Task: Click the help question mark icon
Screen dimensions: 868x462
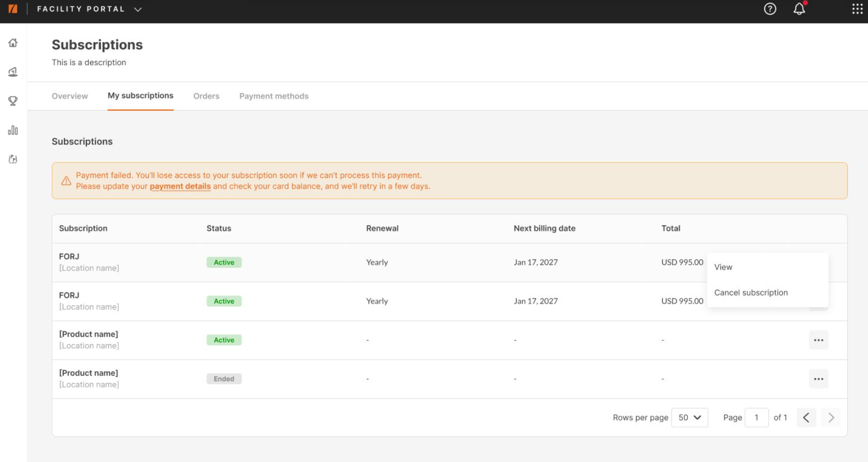Action: [x=770, y=9]
